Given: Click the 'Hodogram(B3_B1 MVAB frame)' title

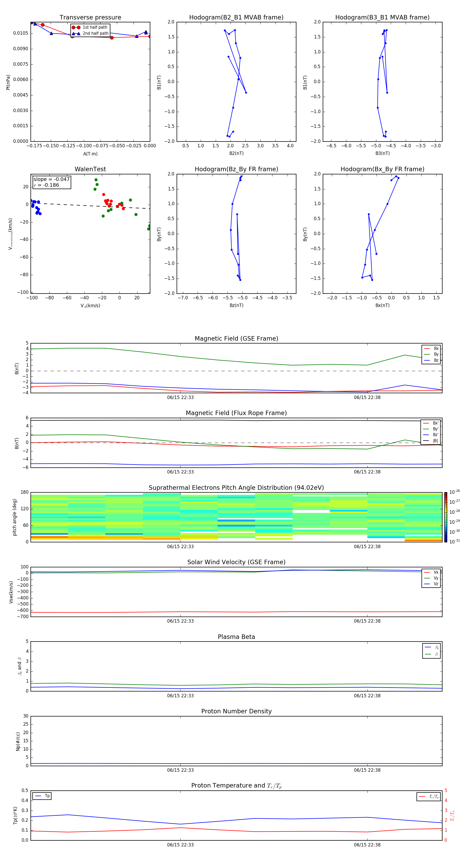Looking at the screenshot, I should (382, 18).
